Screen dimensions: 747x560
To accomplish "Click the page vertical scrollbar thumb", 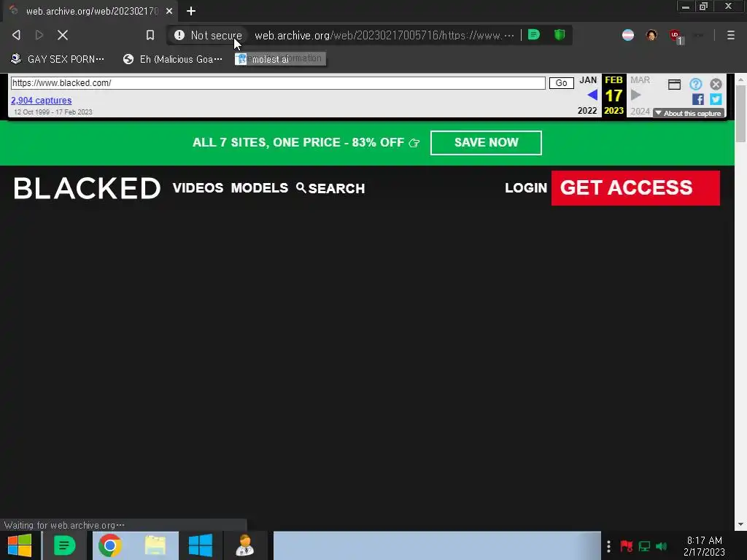I will point(740,113).
